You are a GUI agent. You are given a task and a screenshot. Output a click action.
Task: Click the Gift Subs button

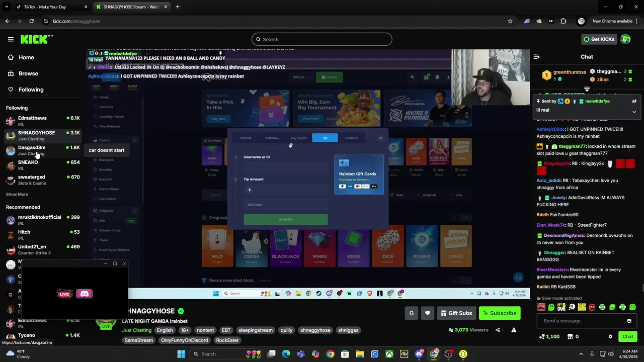[456, 313]
